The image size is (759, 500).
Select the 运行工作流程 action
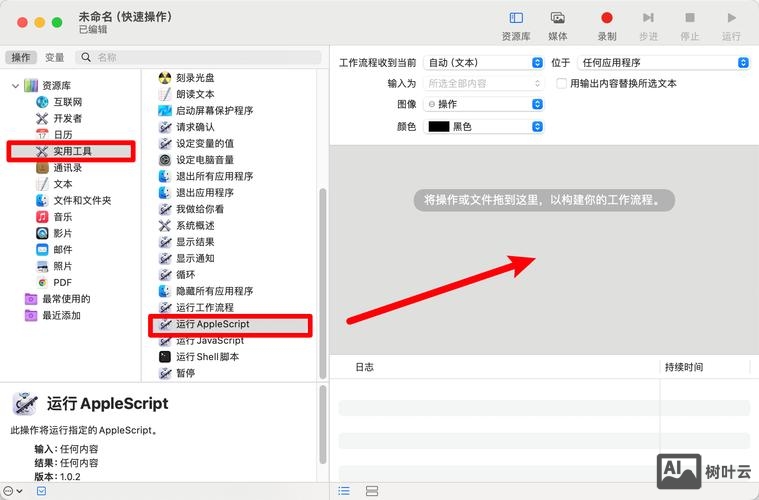197,307
